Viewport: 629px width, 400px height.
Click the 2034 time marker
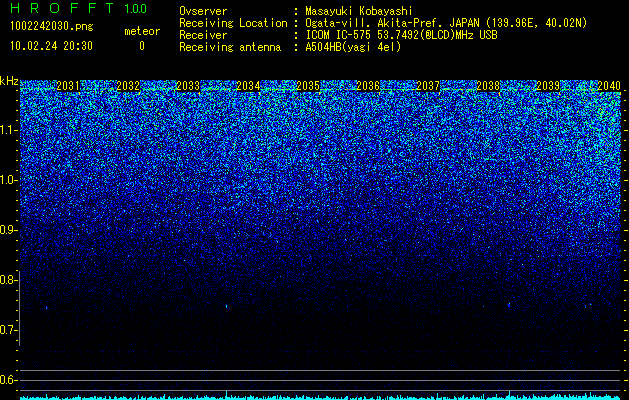(248, 86)
